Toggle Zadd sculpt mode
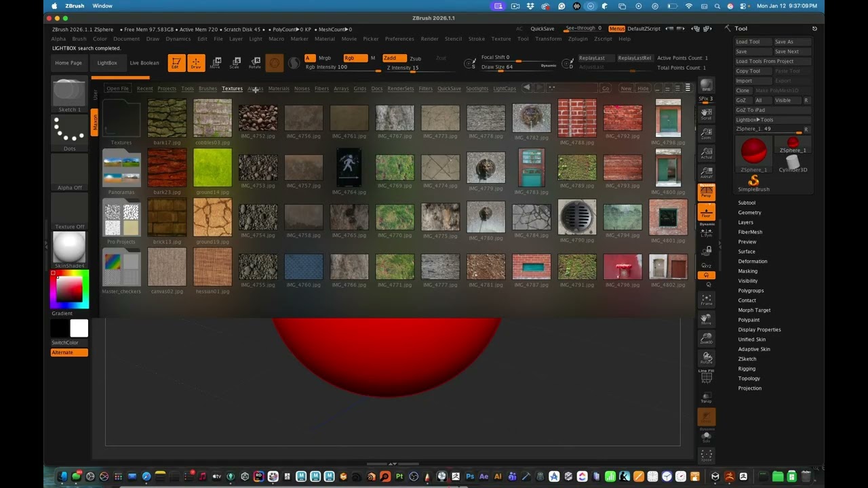868x488 pixels. pyautogui.click(x=394, y=58)
